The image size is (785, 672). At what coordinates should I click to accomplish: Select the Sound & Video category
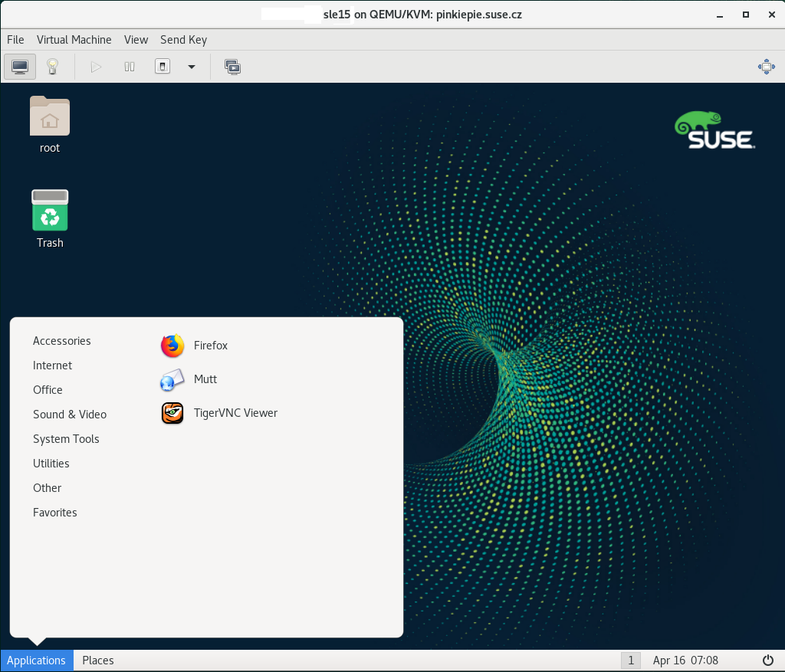pyautogui.click(x=70, y=415)
